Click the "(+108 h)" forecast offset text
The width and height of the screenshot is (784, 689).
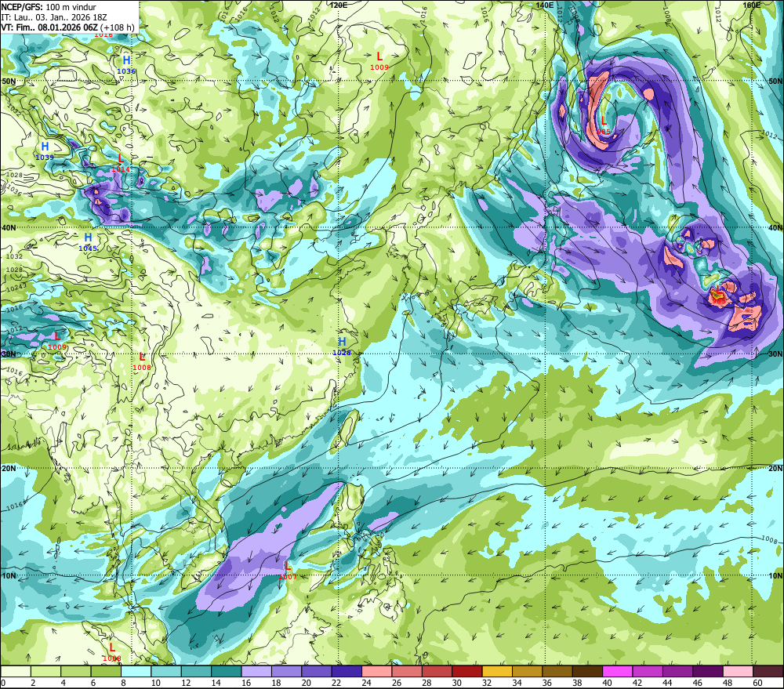118,27
